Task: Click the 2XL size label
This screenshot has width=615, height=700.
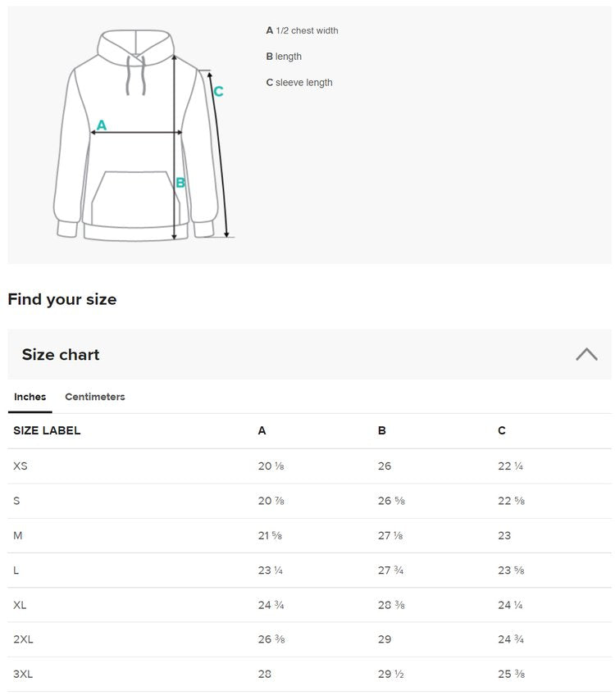Action: coord(23,639)
